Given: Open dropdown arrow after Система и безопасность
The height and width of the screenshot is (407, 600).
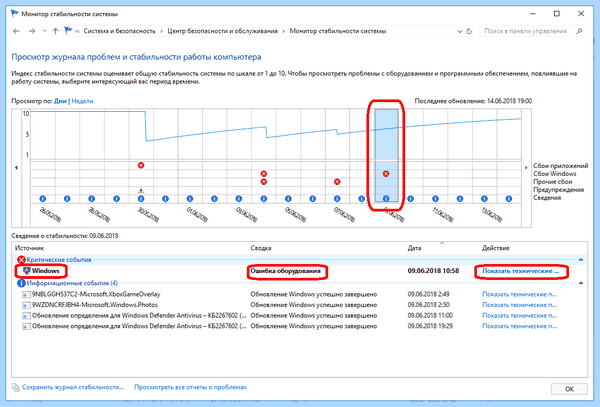Looking at the screenshot, I should pos(161,31).
